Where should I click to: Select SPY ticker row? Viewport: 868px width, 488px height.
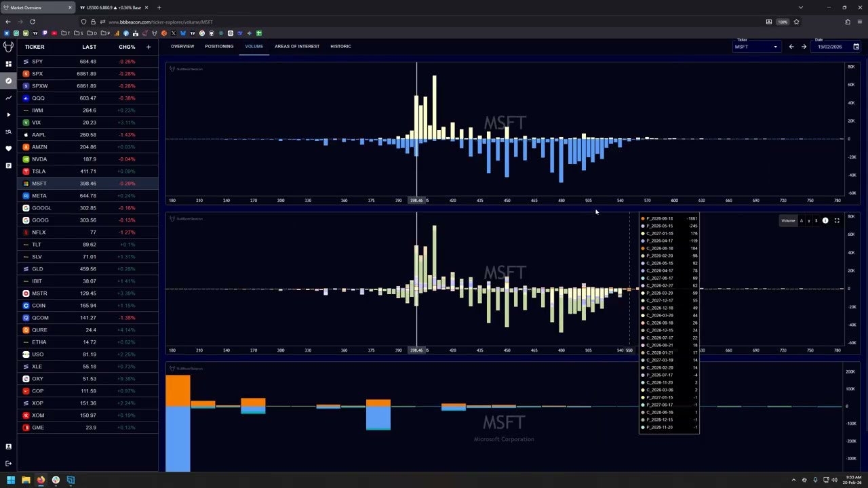click(x=88, y=62)
